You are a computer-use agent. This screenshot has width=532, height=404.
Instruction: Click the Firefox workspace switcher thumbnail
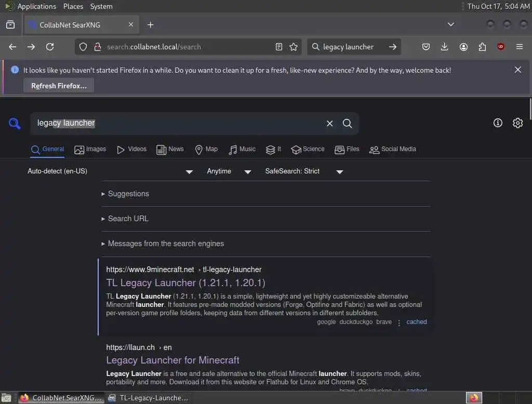click(x=474, y=398)
